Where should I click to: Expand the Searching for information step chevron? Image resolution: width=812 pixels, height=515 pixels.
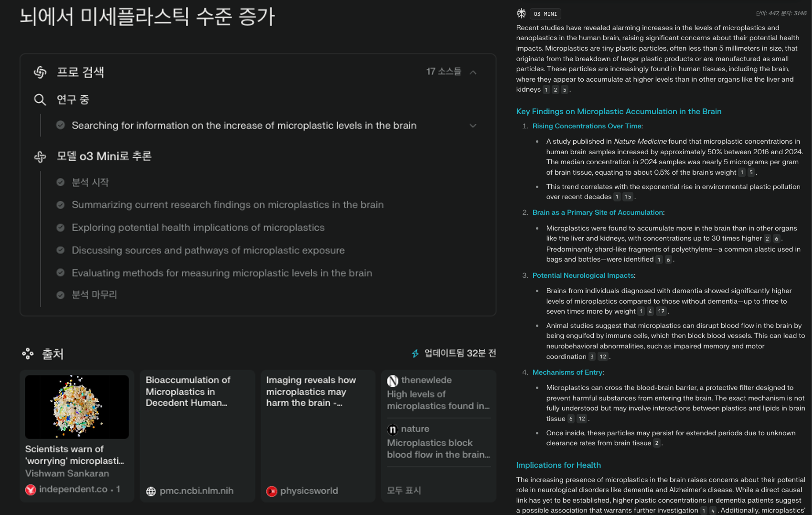[x=473, y=125]
